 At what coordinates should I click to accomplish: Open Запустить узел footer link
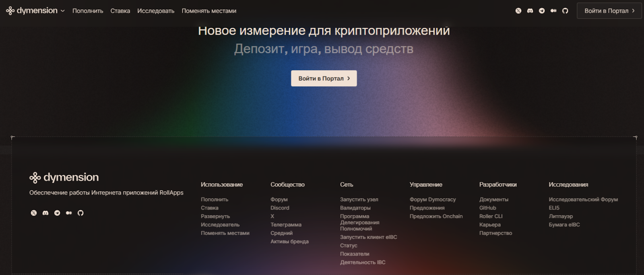[359, 199]
